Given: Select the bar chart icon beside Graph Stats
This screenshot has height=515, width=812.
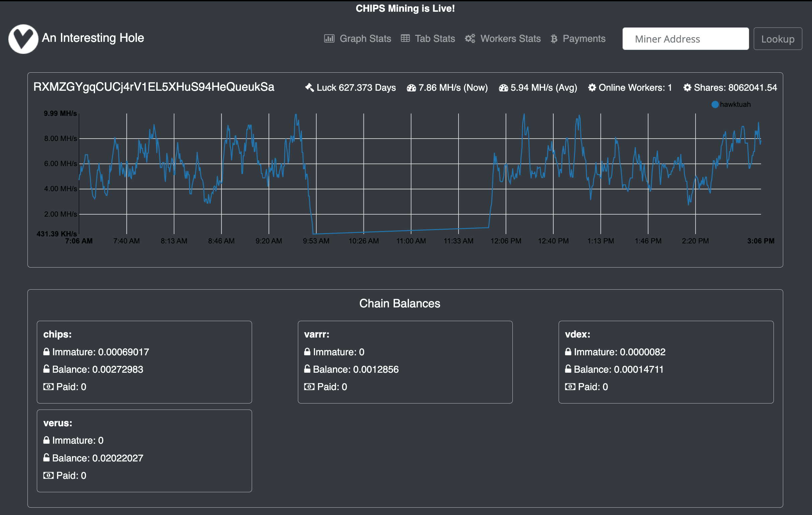Looking at the screenshot, I should point(329,39).
